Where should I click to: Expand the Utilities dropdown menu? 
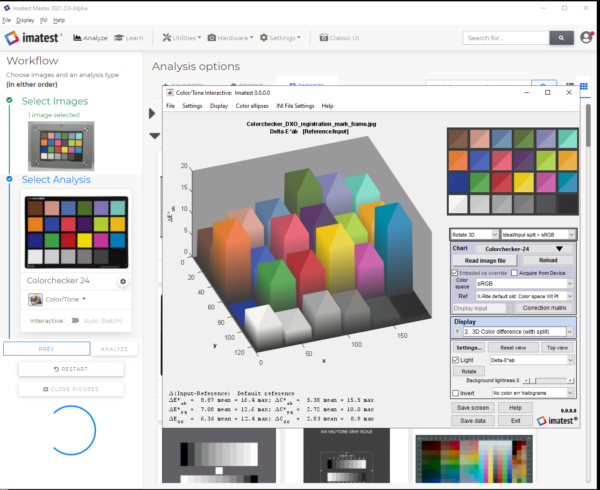tap(181, 38)
